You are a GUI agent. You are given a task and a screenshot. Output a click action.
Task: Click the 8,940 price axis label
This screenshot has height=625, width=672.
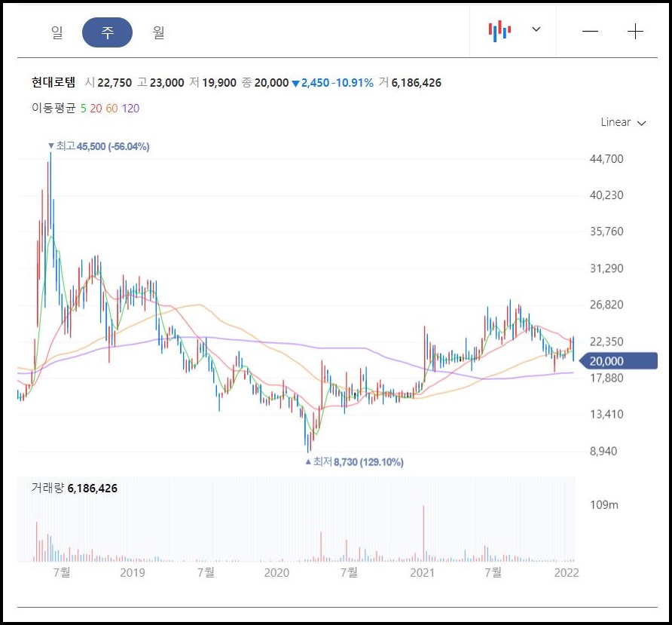(603, 451)
